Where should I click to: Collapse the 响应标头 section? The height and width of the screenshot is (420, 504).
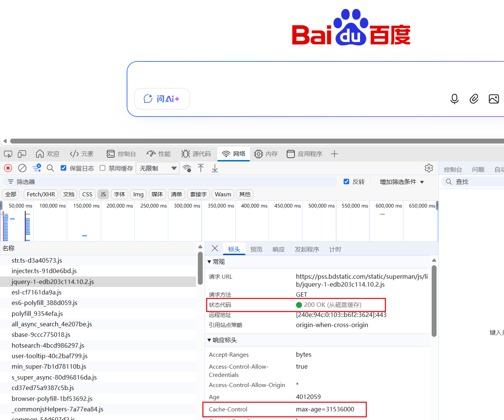tap(222, 340)
